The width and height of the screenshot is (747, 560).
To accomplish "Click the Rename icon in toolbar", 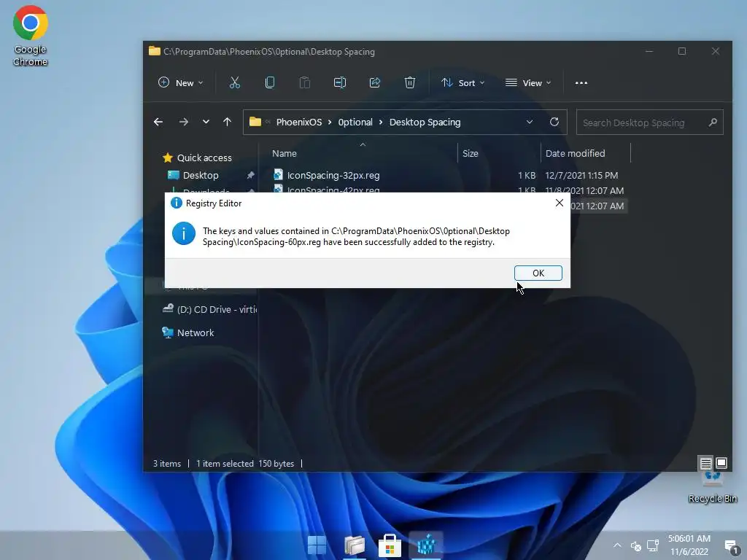I will point(340,83).
